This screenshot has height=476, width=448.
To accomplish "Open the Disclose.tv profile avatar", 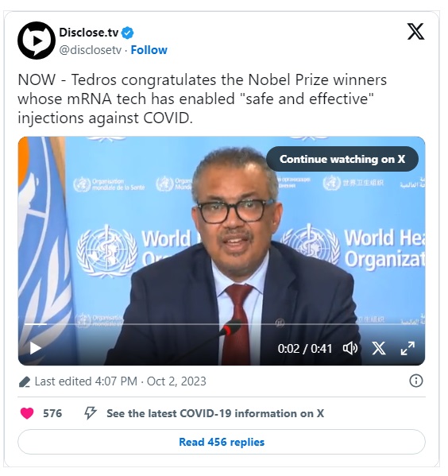I will (37, 41).
